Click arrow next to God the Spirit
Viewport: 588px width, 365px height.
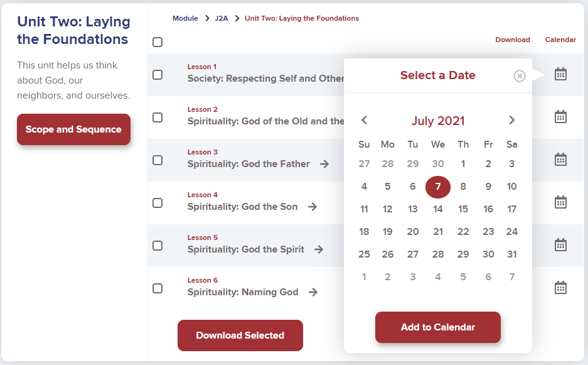tap(319, 249)
